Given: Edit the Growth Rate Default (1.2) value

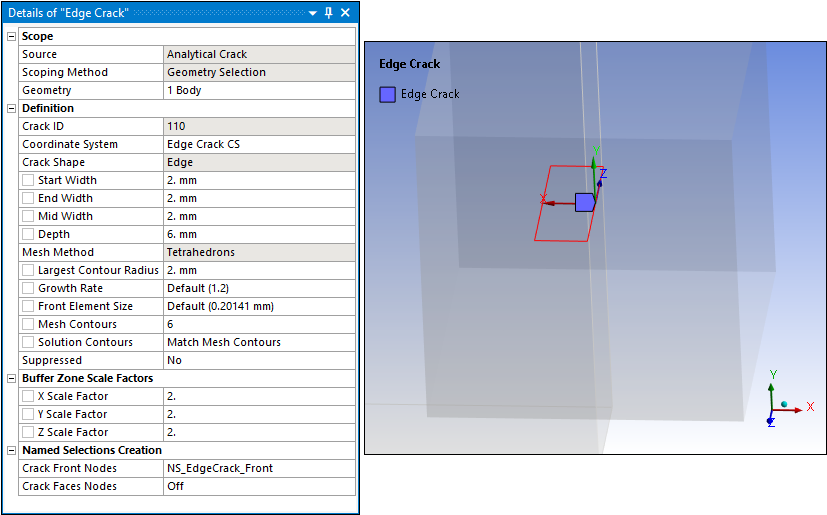Looking at the screenshot, I should pos(259,288).
